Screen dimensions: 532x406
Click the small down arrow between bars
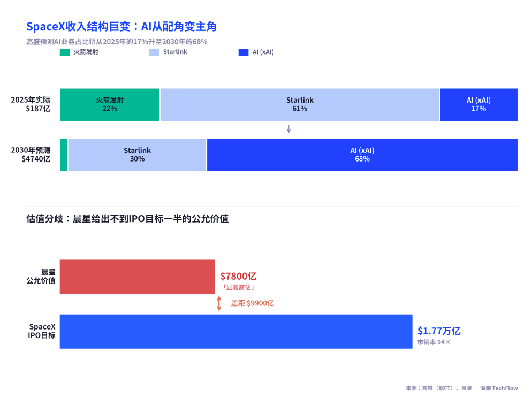pyautogui.click(x=288, y=129)
